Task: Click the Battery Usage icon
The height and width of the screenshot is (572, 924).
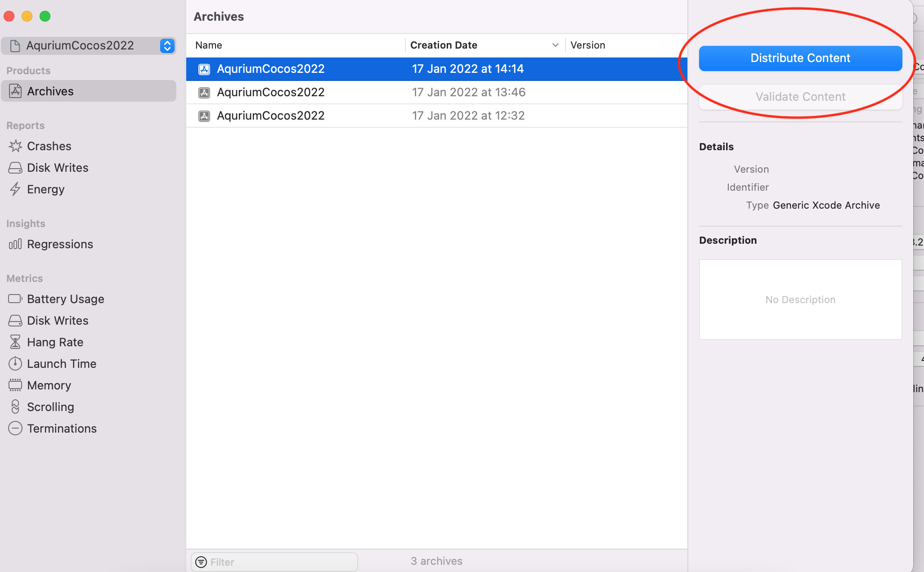Action: [15, 299]
